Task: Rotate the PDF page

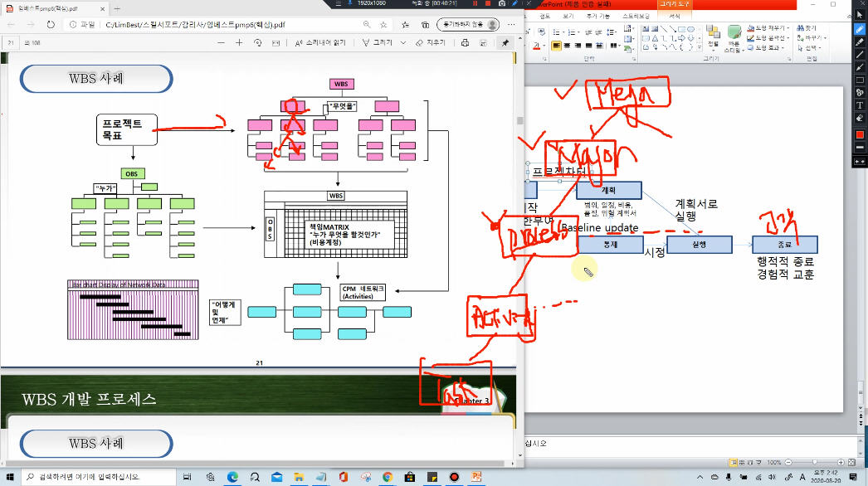Action: 257,42
